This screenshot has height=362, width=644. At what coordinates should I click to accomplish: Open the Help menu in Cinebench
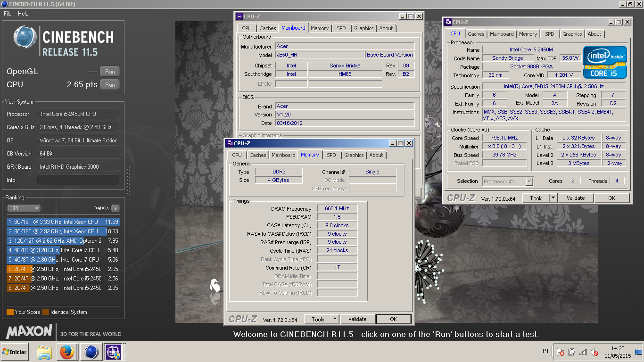pyautogui.click(x=23, y=14)
